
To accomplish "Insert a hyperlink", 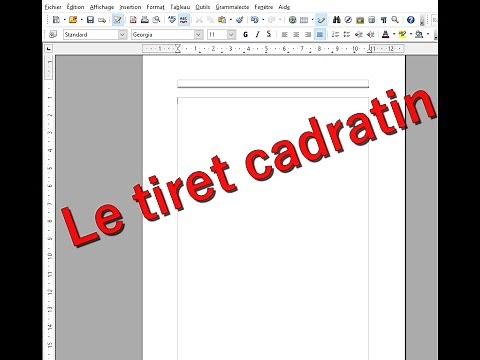I will pyautogui.click(x=292, y=20).
